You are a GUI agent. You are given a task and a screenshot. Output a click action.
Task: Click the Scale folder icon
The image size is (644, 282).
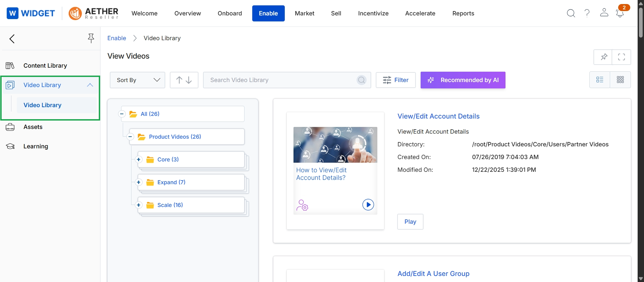pyautogui.click(x=150, y=205)
